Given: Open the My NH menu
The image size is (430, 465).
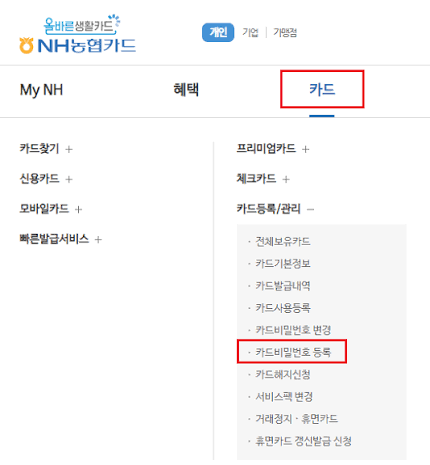Looking at the screenshot, I should coord(41,90).
